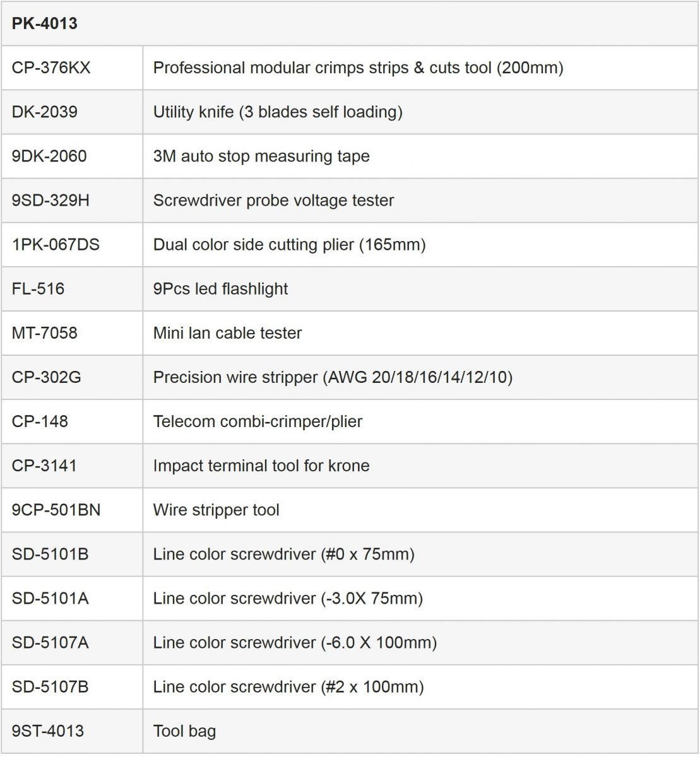Click the Tool bag description cell
Viewport: 700px width, 757px height.
184,731
